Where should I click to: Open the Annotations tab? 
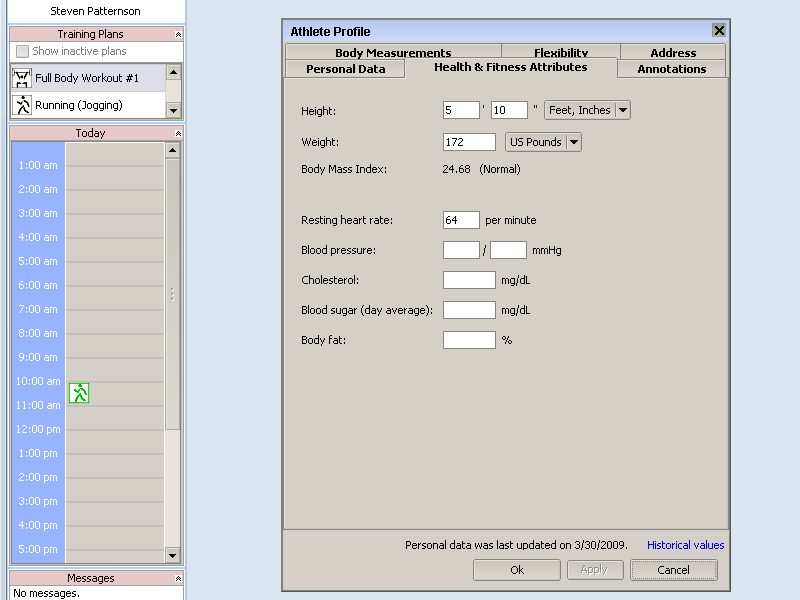671,69
